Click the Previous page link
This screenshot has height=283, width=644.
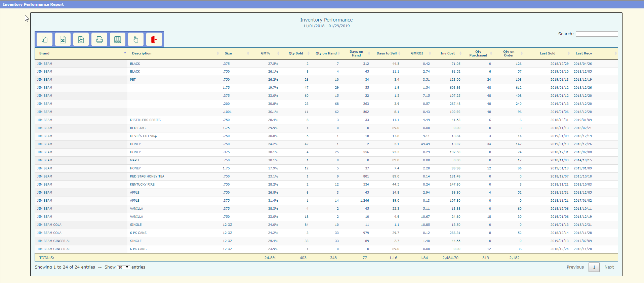575,267
